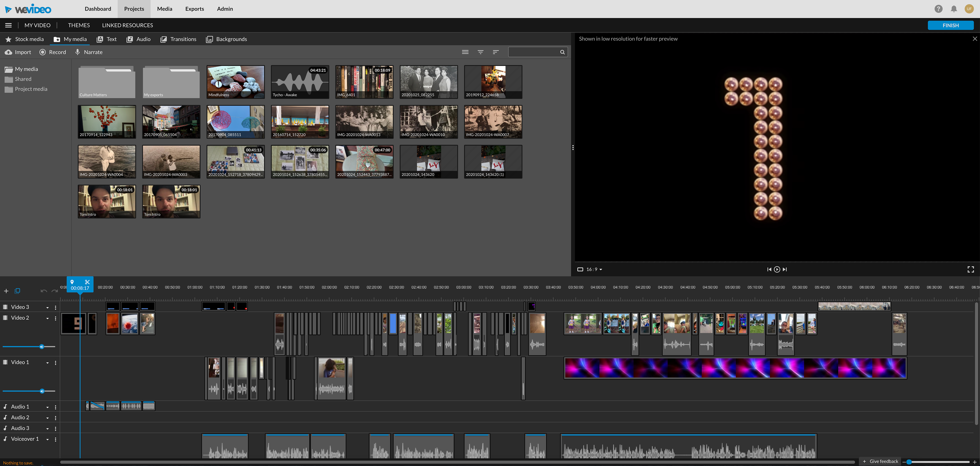Enter fullscreen preview mode
Screen dimensions: 980x466
[x=971, y=269]
